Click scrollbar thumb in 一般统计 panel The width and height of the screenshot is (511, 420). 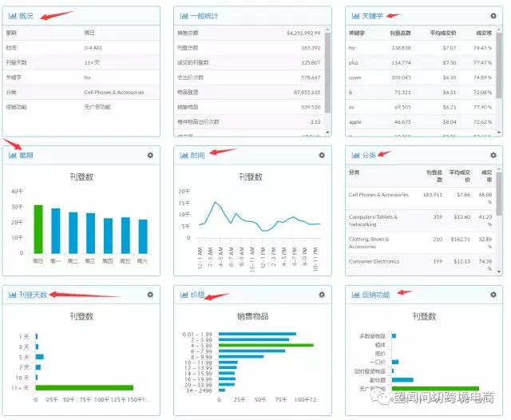click(327, 73)
